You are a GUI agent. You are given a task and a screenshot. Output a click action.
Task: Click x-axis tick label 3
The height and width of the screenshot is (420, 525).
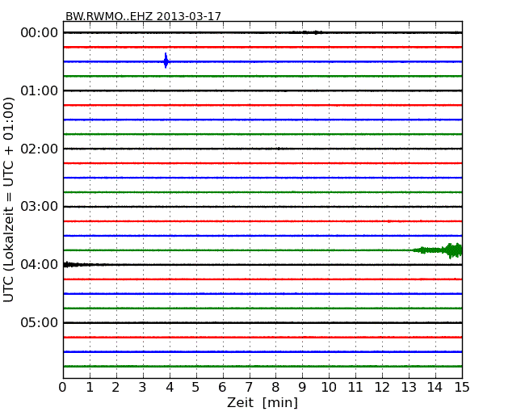tap(143, 388)
